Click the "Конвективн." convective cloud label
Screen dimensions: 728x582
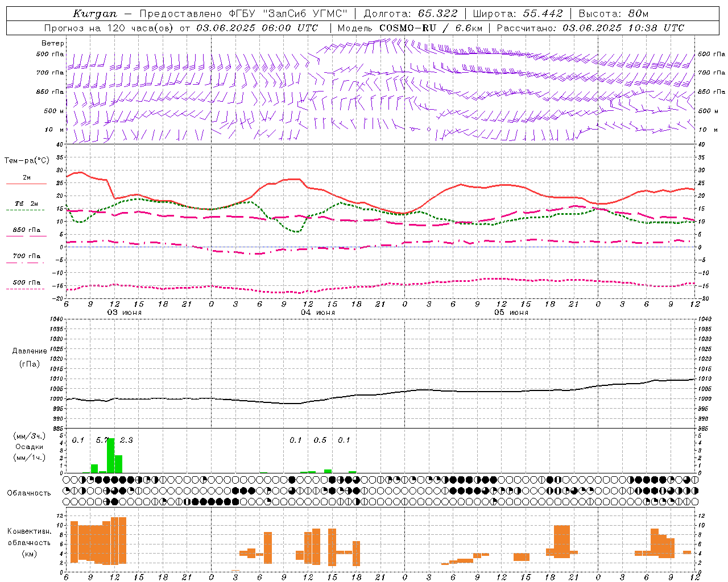pos(30,531)
